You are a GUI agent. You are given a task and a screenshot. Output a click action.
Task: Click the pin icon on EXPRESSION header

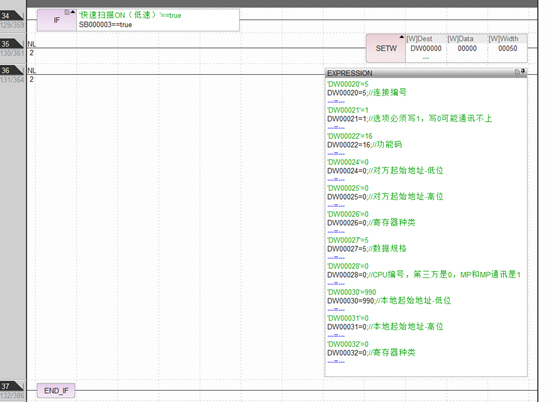(x=523, y=71)
